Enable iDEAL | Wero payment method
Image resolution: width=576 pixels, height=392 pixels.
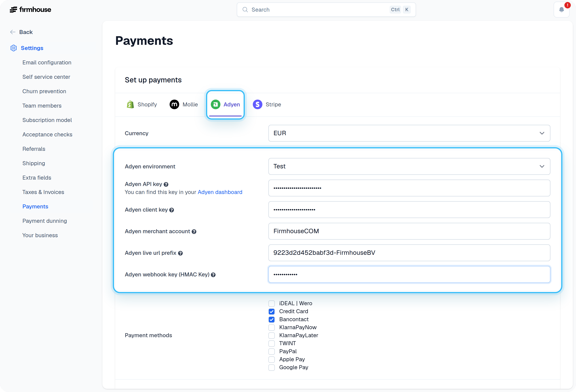point(272,304)
